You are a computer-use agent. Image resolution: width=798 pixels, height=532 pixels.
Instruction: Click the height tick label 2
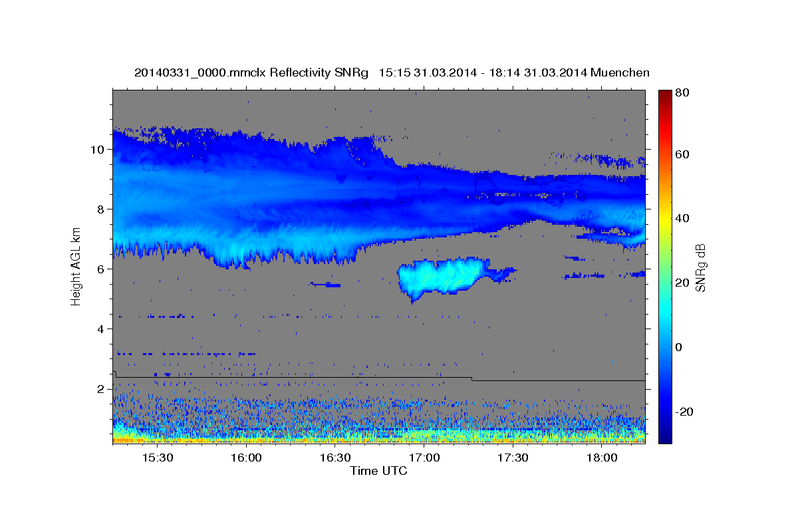pos(102,388)
